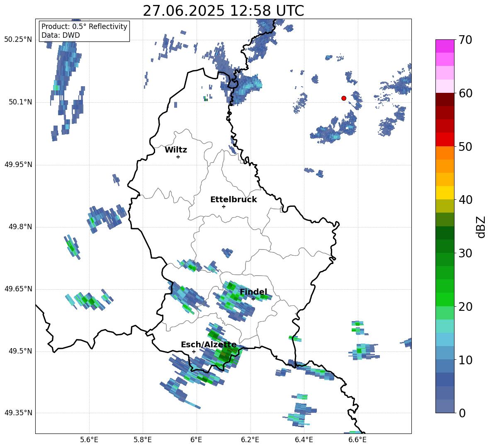491x448 pixels.
Task: Click the 49.35°N latitude label
Action: click(18, 413)
